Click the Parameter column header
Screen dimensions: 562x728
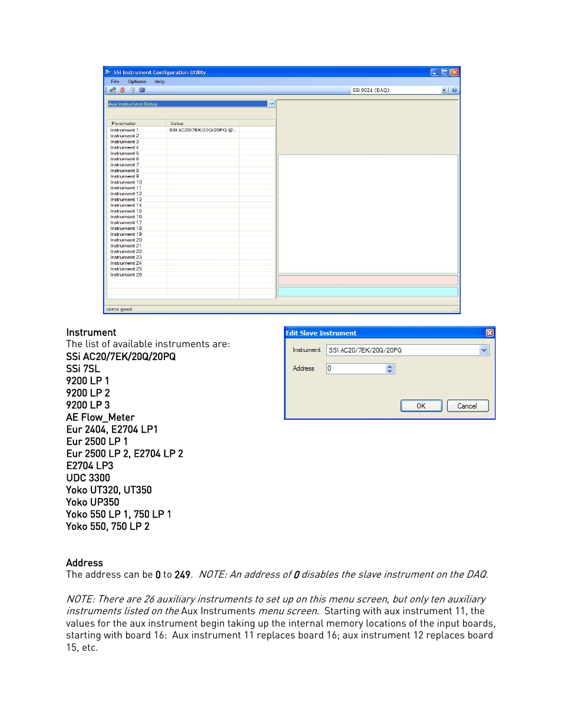coord(137,123)
